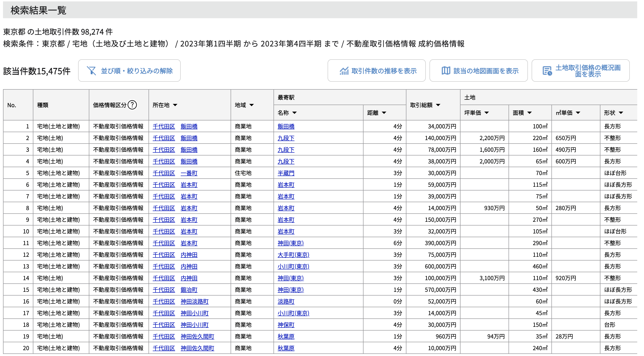Click the 該当件数15,475件 count text
This screenshot has width=644, height=356.
[x=37, y=71]
